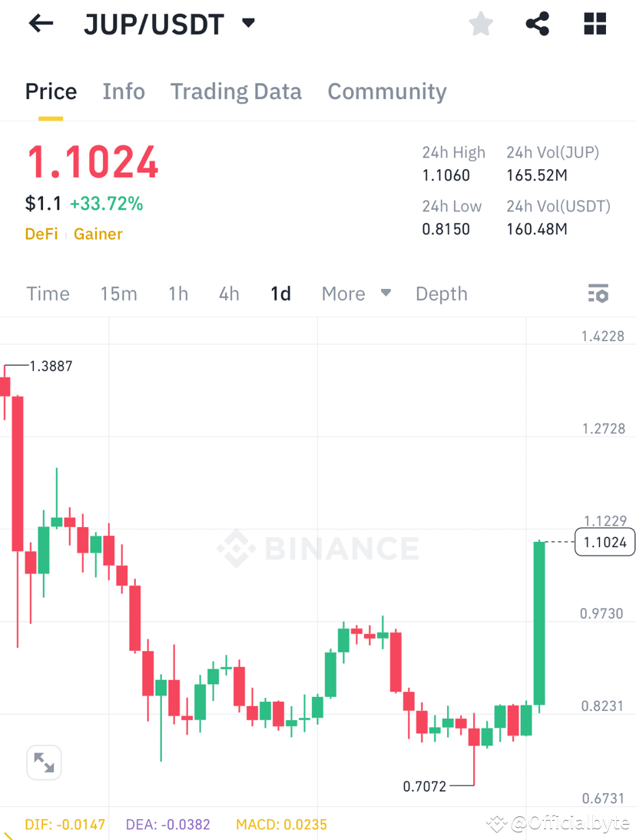Open the grid menu icon at top right
Screen dimensions: 636x840
(x=595, y=23)
